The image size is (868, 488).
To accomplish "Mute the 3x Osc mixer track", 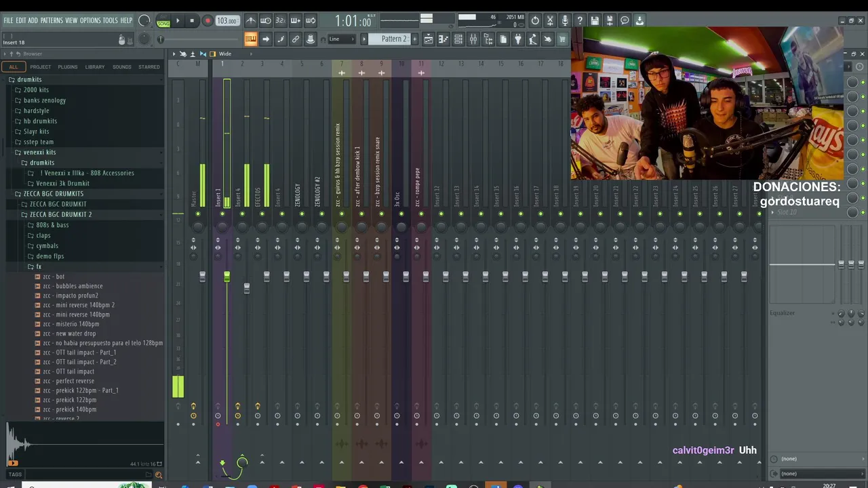I will tap(401, 214).
